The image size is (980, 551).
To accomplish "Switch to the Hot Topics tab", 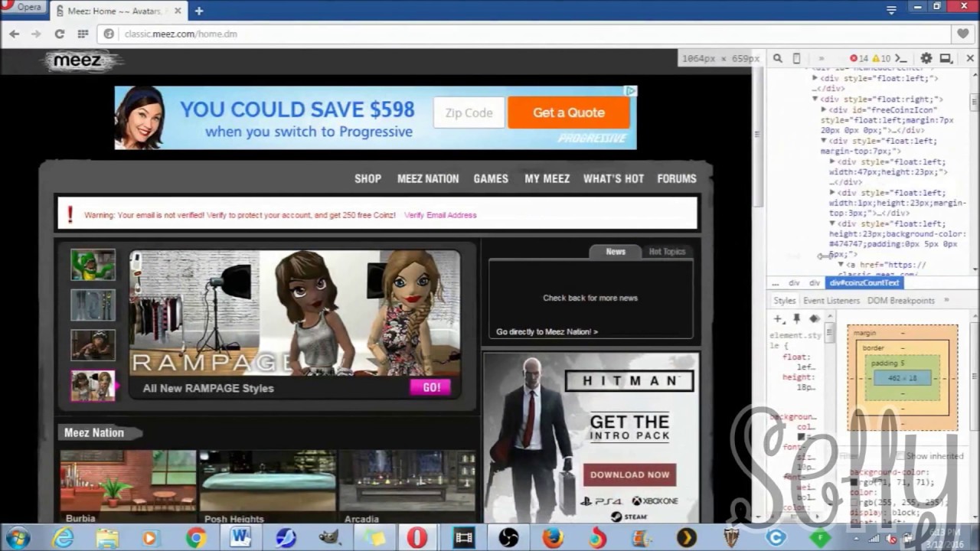I will click(x=667, y=251).
